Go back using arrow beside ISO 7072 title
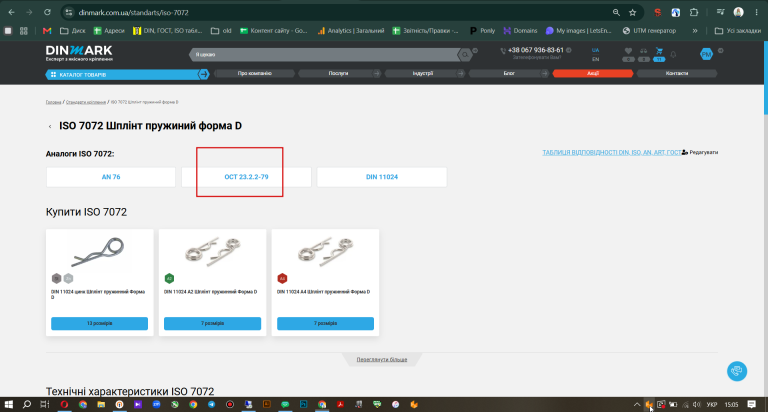Screen dimensions: 768x412 (x=50, y=126)
